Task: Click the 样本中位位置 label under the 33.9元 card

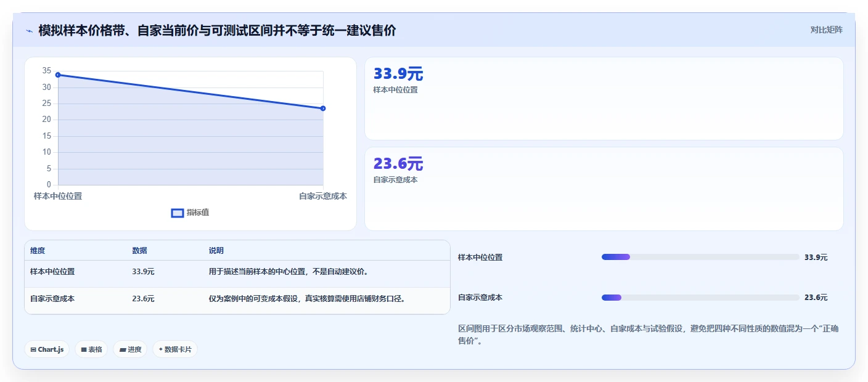Action: [x=395, y=90]
